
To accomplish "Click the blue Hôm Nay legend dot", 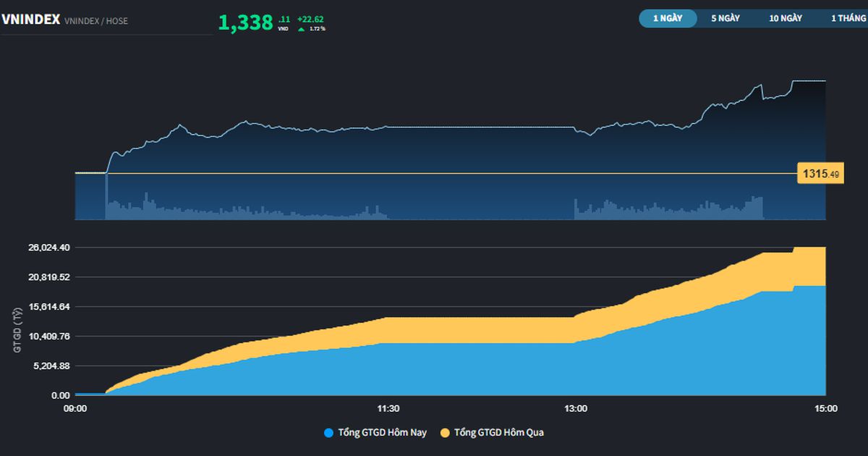I will click(x=329, y=433).
